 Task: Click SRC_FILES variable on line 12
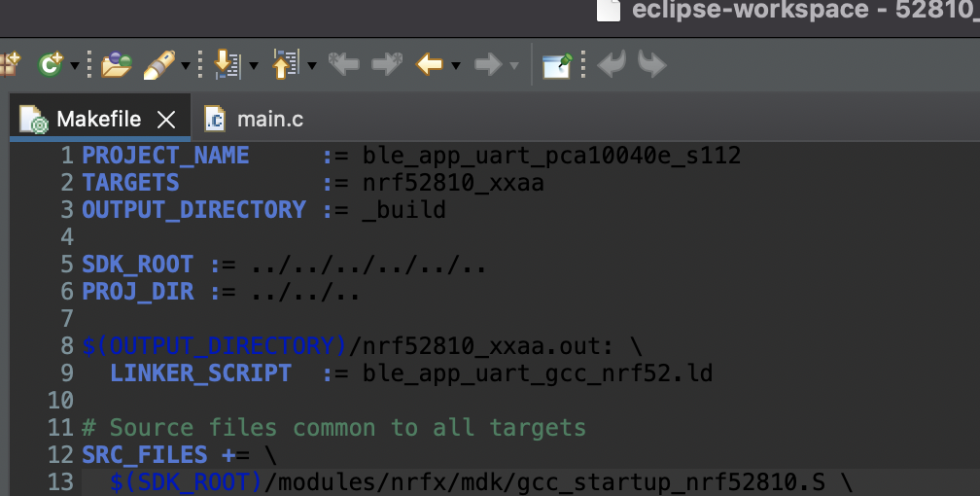(x=144, y=455)
